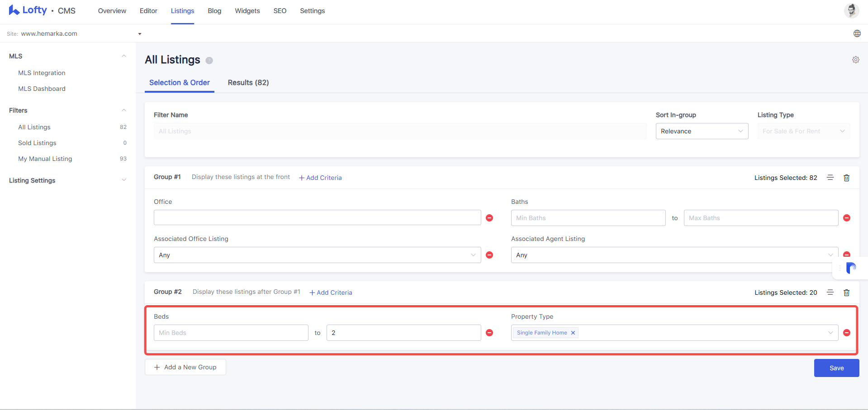Open the Listing Type dropdown
Screen dimensions: 868x410
tap(804, 131)
